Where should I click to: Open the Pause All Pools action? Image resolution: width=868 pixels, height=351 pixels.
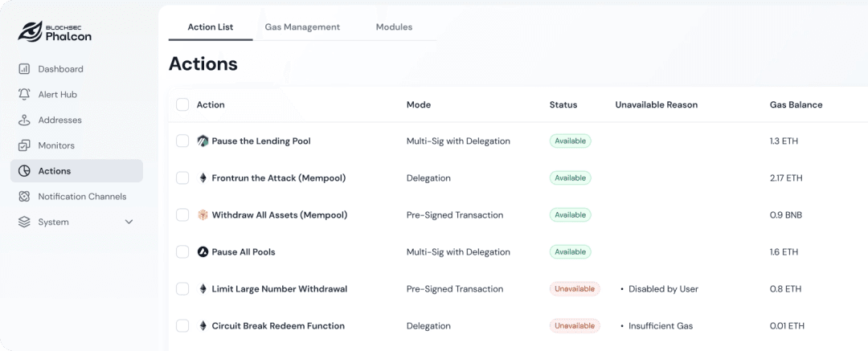click(x=243, y=252)
